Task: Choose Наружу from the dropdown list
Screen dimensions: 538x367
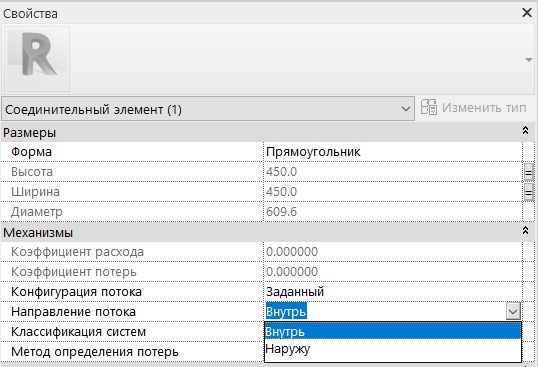Action: point(393,349)
